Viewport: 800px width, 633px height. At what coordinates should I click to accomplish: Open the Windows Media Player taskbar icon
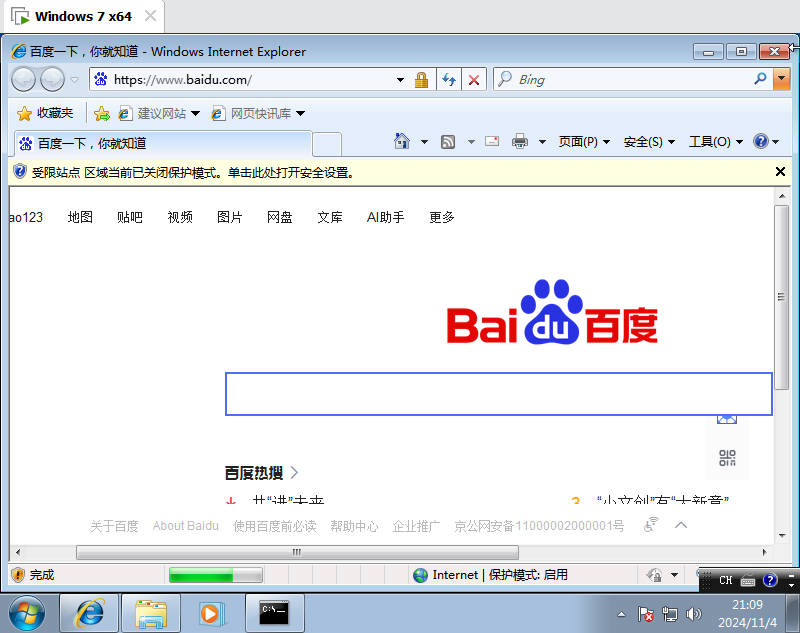click(x=210, y=613)
